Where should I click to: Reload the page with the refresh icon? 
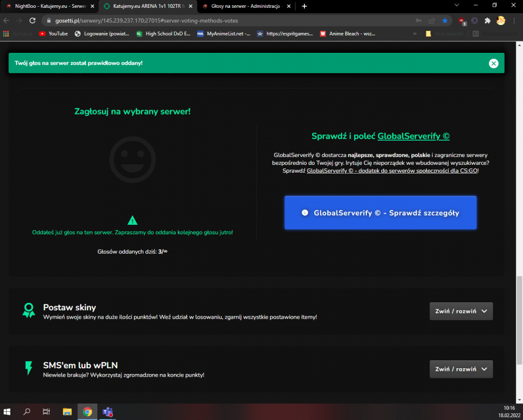[32, 21]
